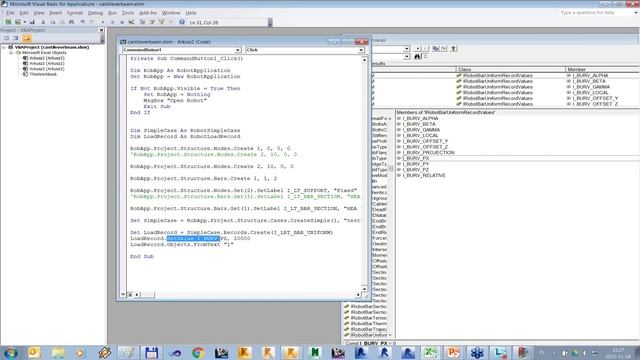Open the View menu
The width and height of the screenshot is (640, 360).
[39, 13]
